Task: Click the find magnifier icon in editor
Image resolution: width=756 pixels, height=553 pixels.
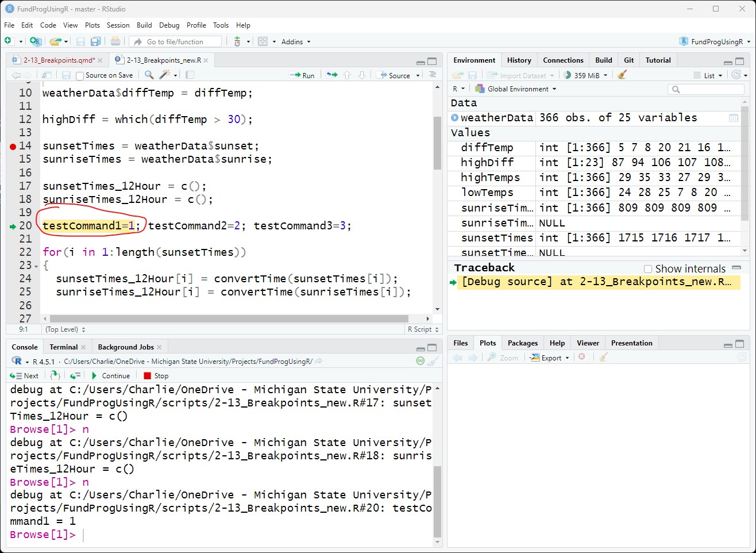Action: pyautogui.click(x=149, y=75)
